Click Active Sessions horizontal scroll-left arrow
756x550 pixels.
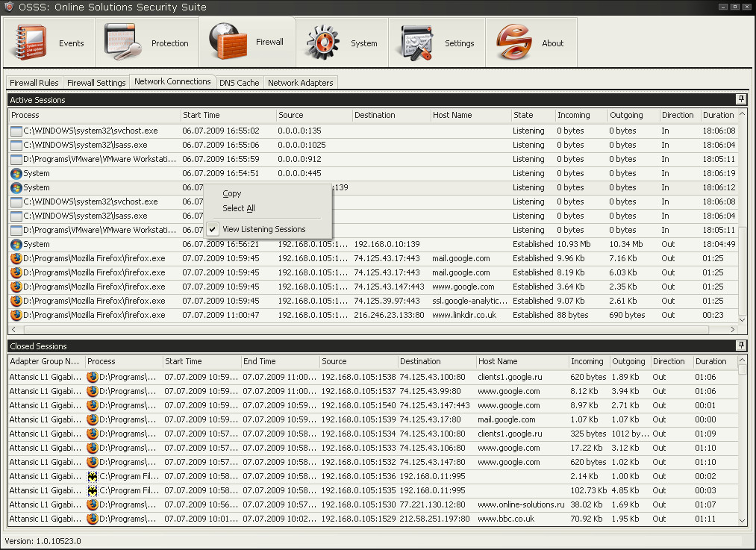tap(13, 329)
